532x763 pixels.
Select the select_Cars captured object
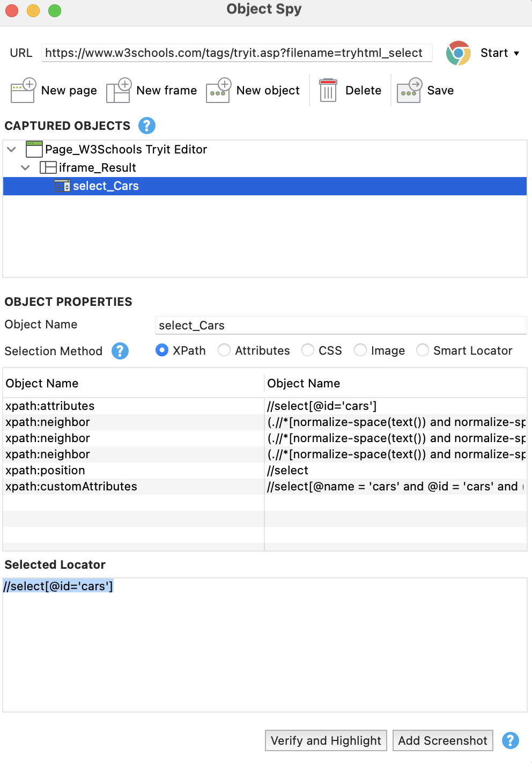(106, 186)
